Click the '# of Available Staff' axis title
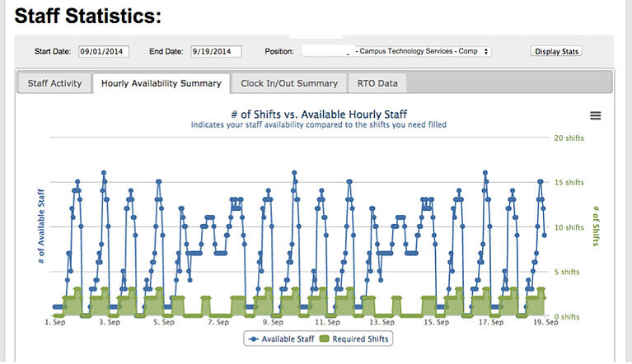 coord(40,226)
